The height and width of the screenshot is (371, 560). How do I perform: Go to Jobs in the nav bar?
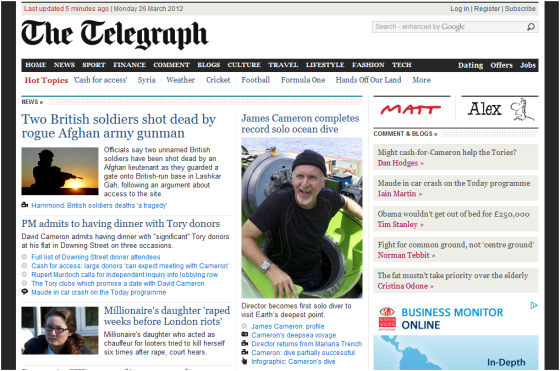tap(528, 65)
